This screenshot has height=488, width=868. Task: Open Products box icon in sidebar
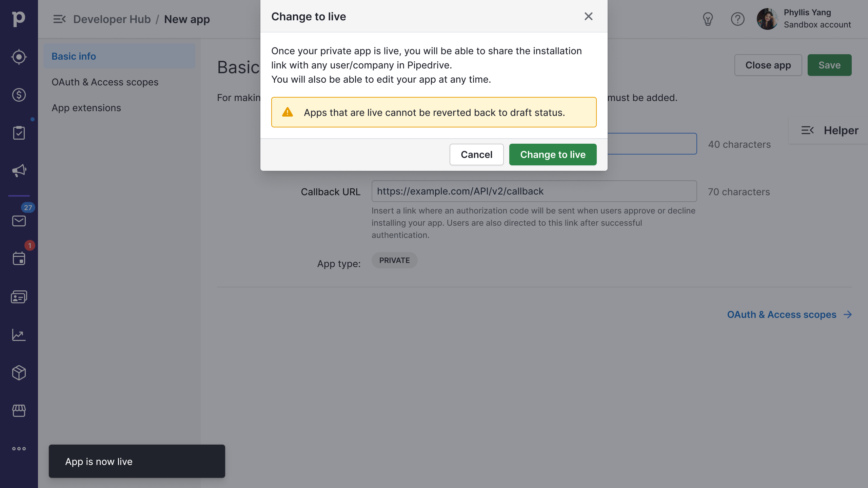[19, 373]
